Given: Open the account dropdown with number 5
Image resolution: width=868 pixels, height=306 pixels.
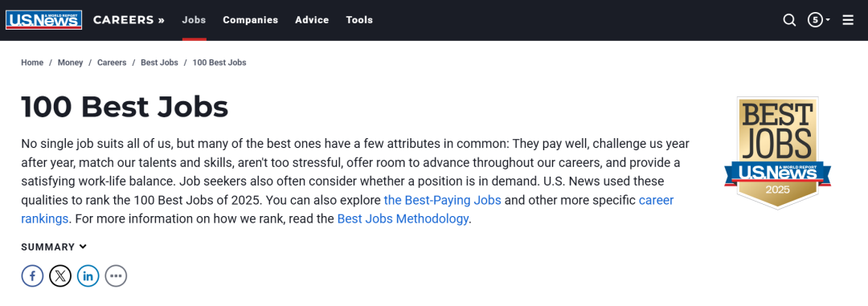Looking at the screenshot, I should 819,20.
